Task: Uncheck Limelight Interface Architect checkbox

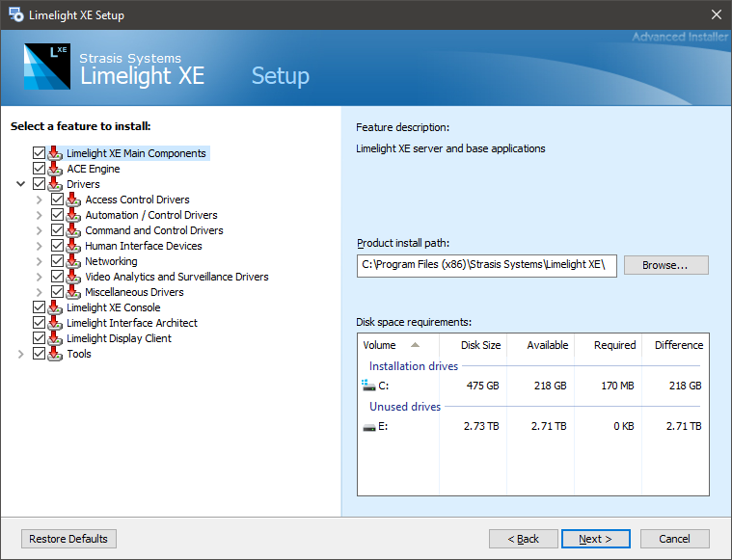Action: click(39, 323)
